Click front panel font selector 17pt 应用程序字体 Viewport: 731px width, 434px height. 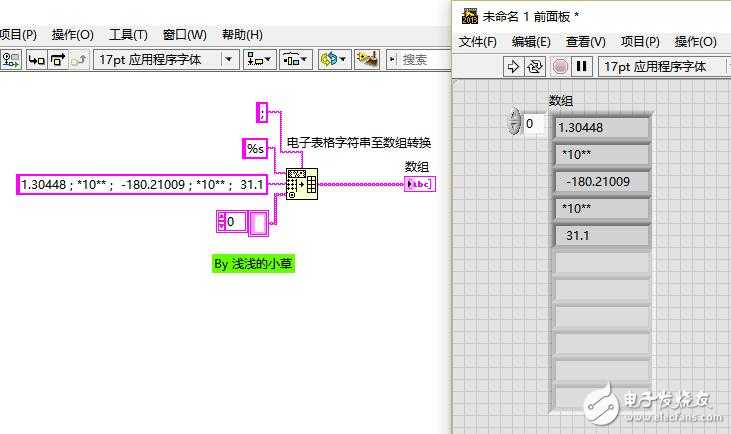tap(664, 67)
